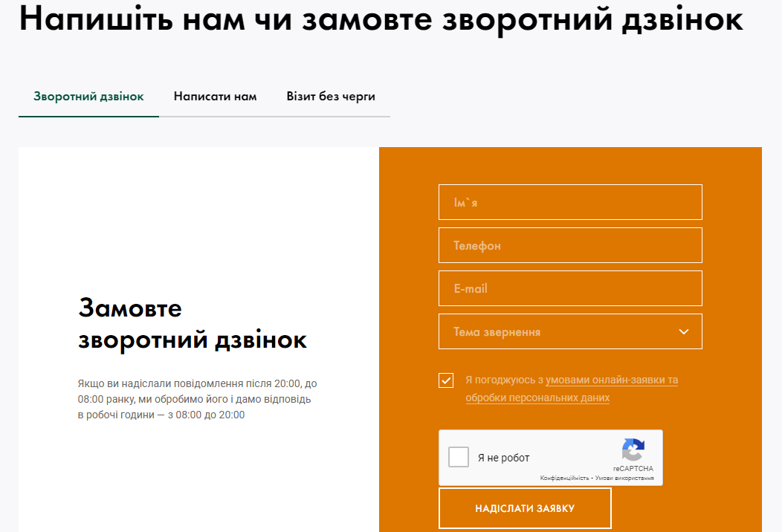Open the Написати нам tab
782x532 pixels.
[x=215, y=97]
